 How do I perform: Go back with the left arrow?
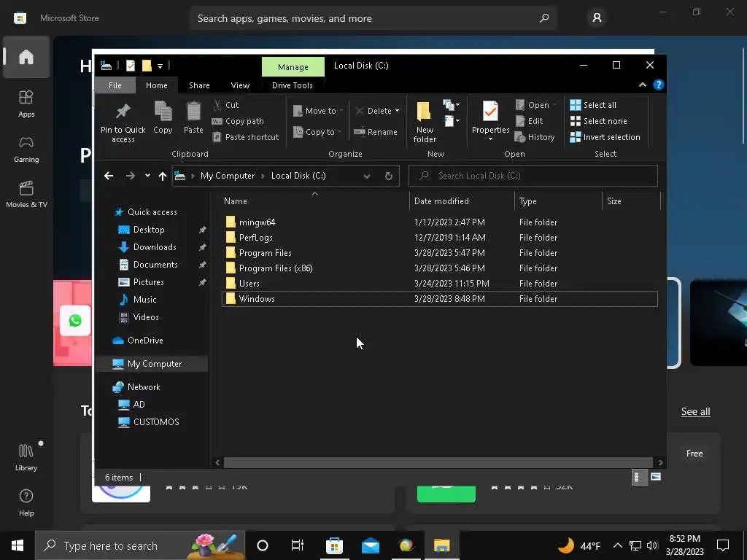click(109, 176)
